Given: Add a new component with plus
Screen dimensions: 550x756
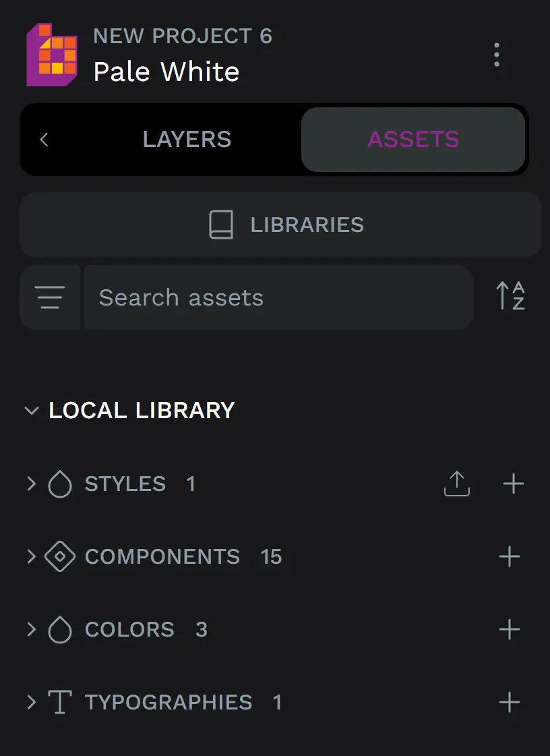Looking at the screenshot, I should click(510, 556).
